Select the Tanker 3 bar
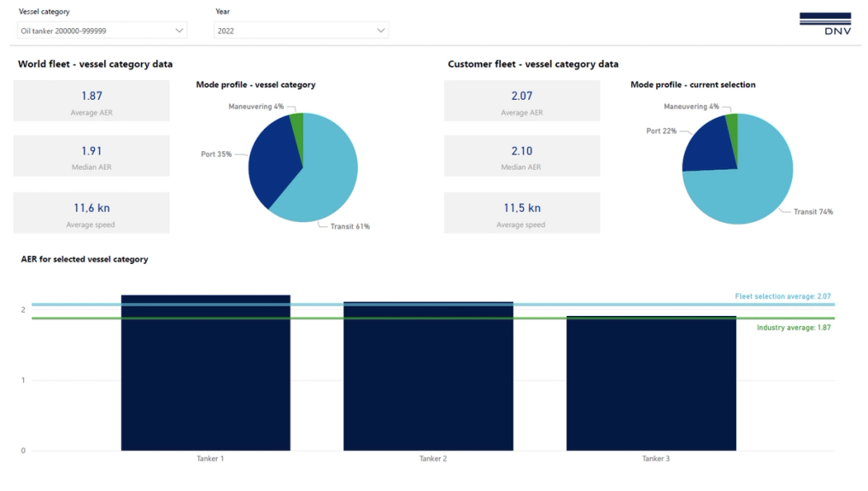The width and height of the screenshot is (868, 491). coord(651,383)
